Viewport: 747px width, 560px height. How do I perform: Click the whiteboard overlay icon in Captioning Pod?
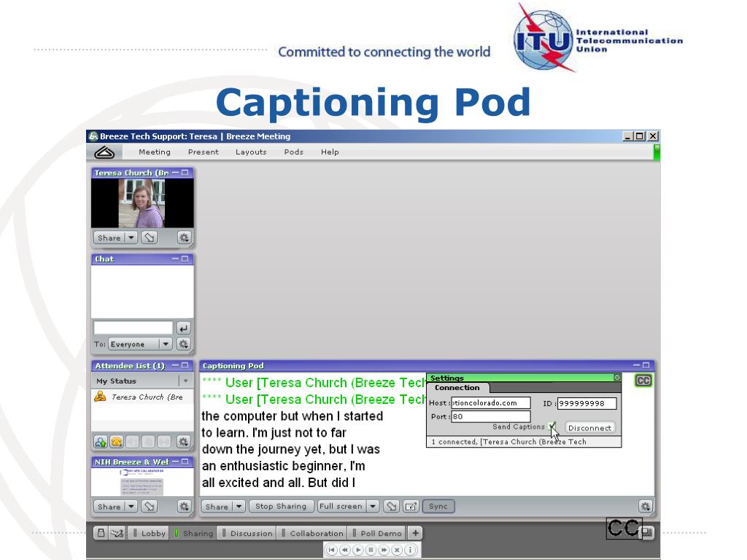tap(411, 506)
